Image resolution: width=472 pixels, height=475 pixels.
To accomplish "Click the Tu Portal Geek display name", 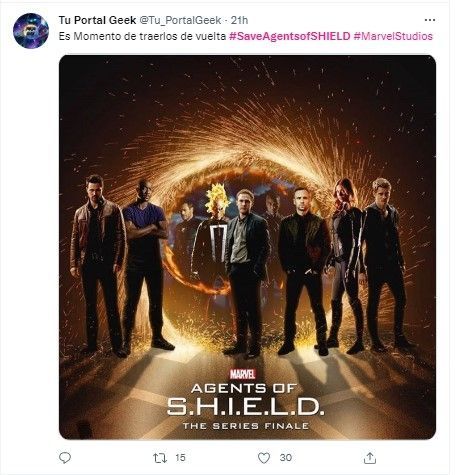I will (x=97, y=20).
